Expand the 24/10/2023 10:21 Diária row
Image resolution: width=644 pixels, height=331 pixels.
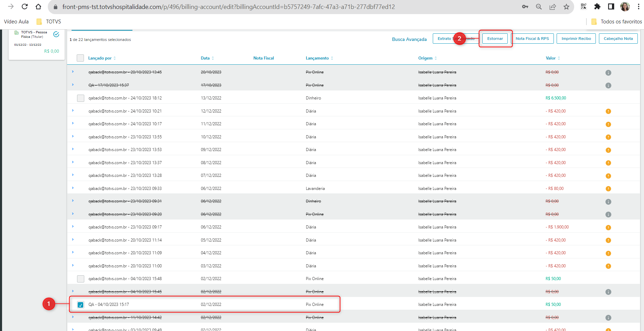(x=73, y=110)
